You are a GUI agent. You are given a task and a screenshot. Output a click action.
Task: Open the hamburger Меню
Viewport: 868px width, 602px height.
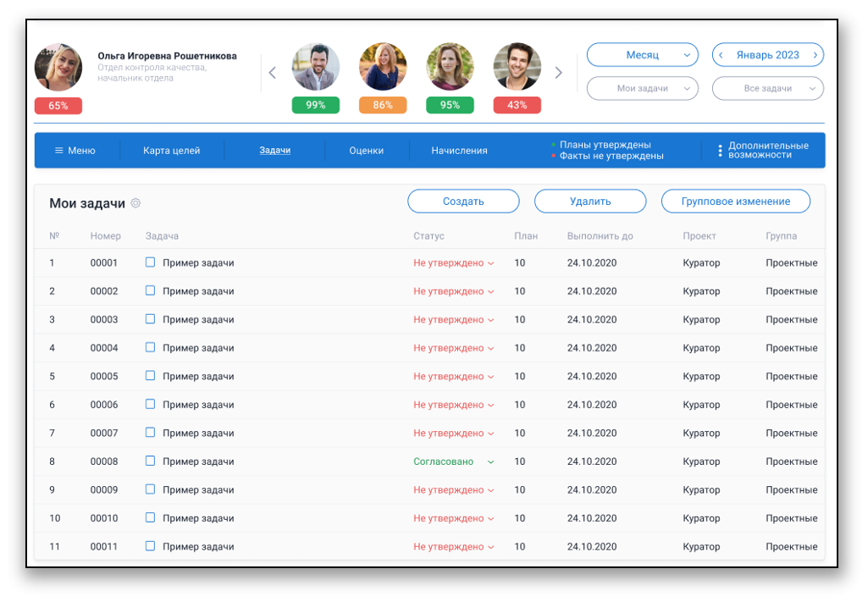(x=75, y=151)
